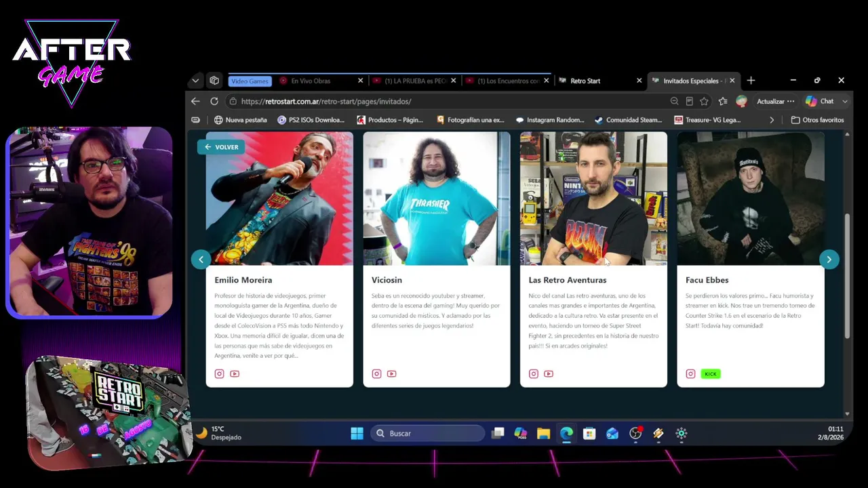Open File Explorer from the taskbar
The image size is (868, 488).
pyautogui.click(x=543, y=433)
